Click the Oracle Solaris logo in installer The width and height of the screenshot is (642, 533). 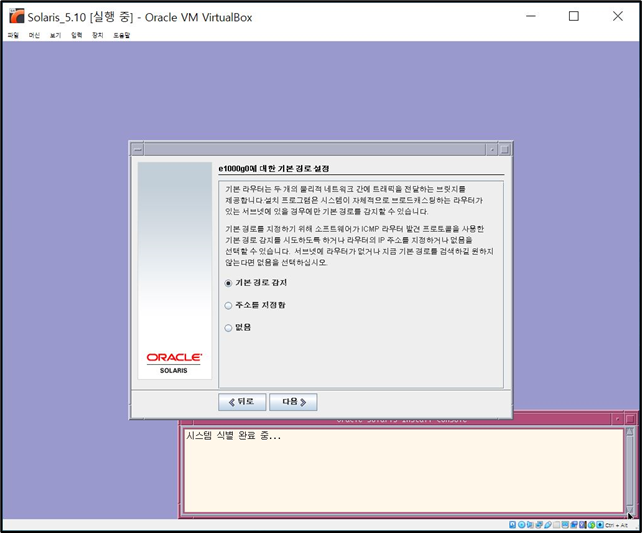174,362
